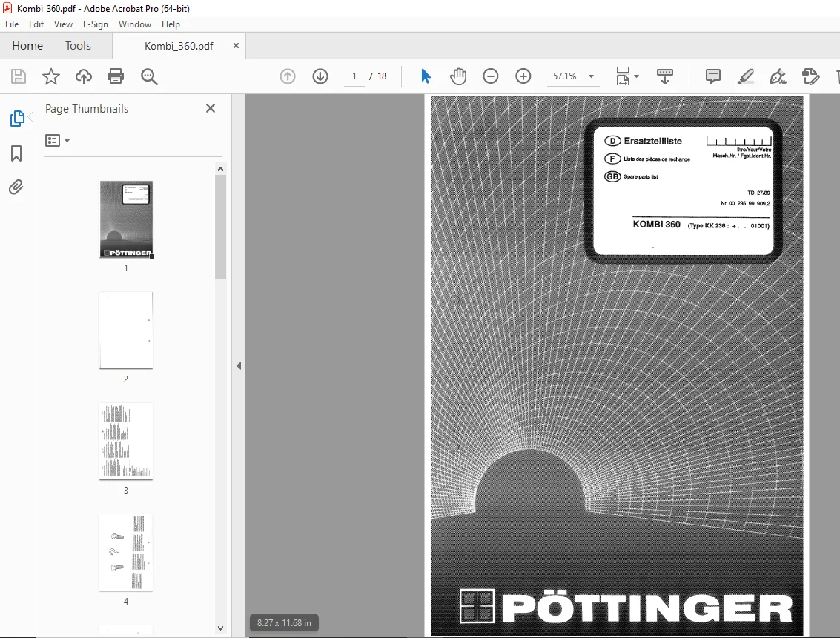Click the 57.1% zoom value field
Image resolution: width=840 pixels, height=638 pixels.
(x=565, y=76)
